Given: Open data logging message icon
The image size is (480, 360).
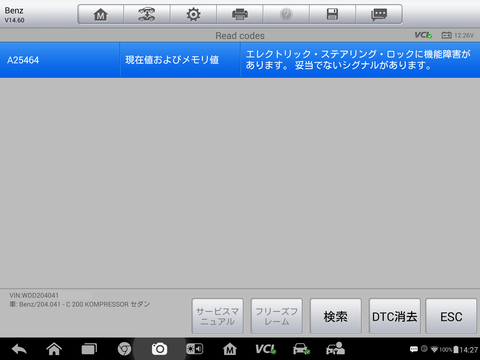Looking at the screenshot, I should coord(379,14).
